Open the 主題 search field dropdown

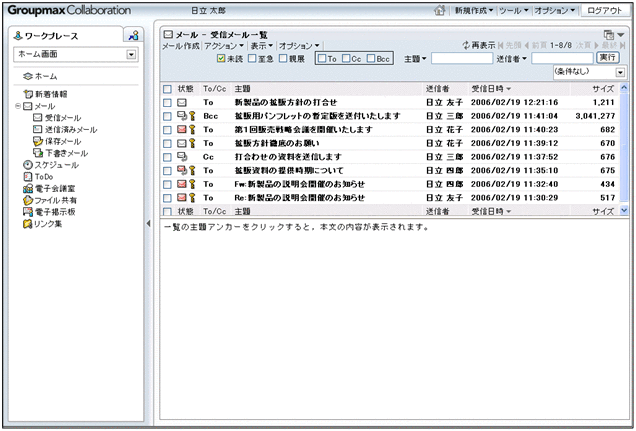coord(415,59)
